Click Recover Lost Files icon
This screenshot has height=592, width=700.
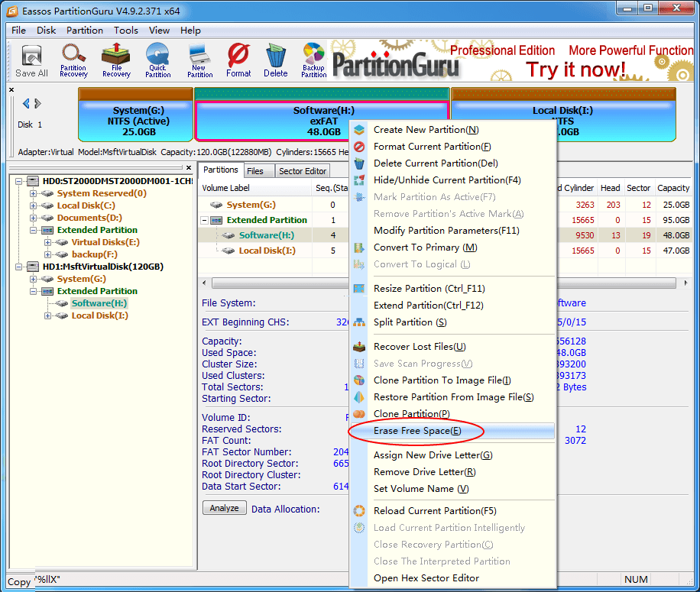pos(359,347)
